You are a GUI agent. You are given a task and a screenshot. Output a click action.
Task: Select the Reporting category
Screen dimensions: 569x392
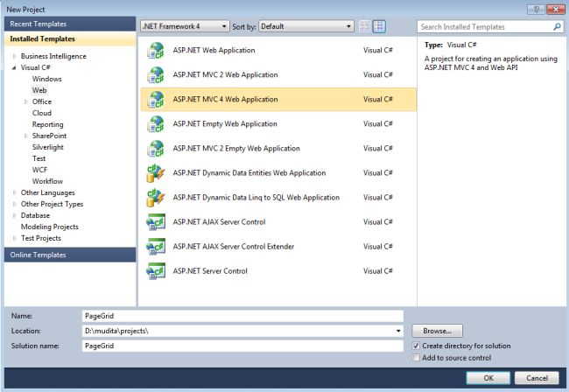pos(47,124)
